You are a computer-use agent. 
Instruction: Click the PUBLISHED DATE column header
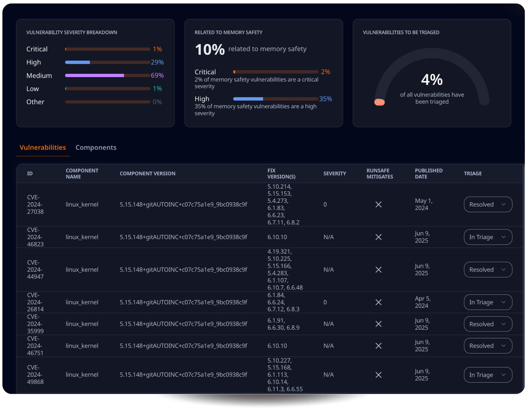coord(428,173)
